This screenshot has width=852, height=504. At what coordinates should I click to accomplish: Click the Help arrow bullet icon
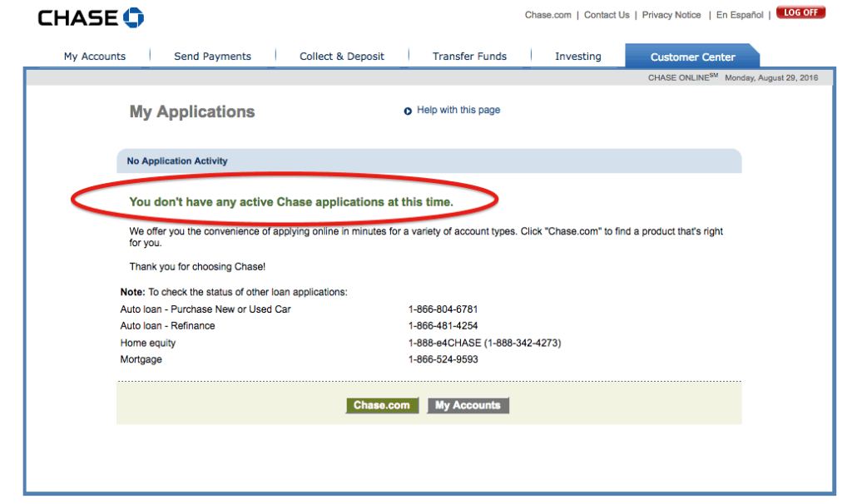coord(408,111)
